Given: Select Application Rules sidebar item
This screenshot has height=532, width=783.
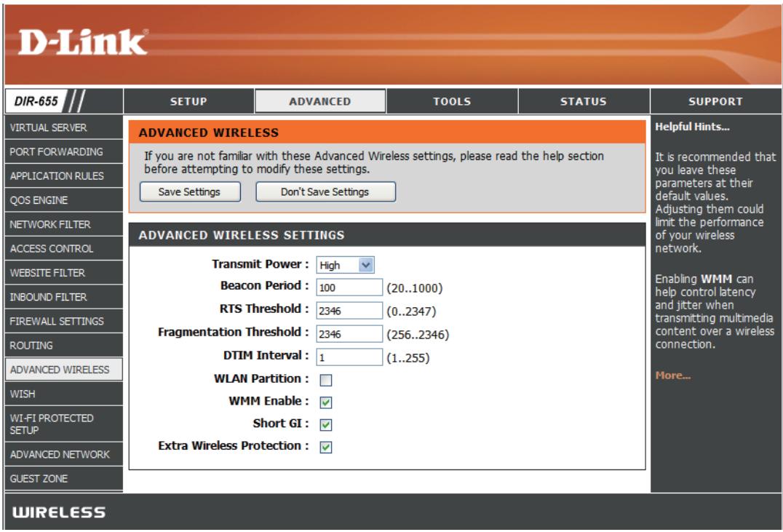Looking at the screenshot, I should 63,176.
